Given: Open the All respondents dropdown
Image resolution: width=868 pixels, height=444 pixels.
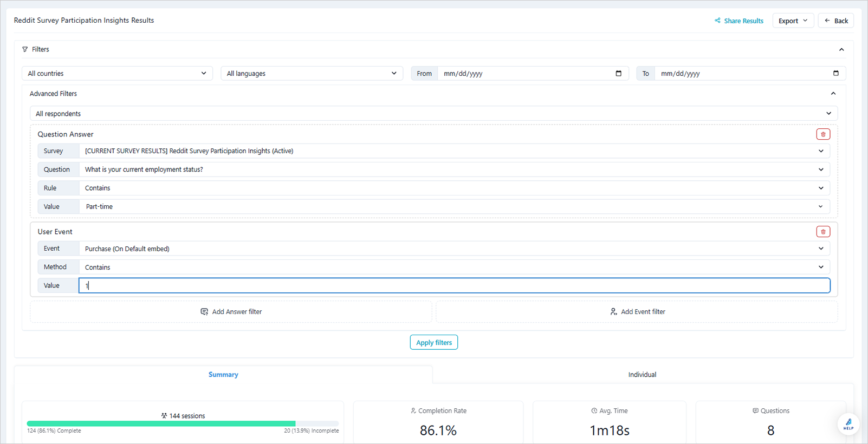Looking at the screenshot, I should pyautogui.click(x=433, y=114).
